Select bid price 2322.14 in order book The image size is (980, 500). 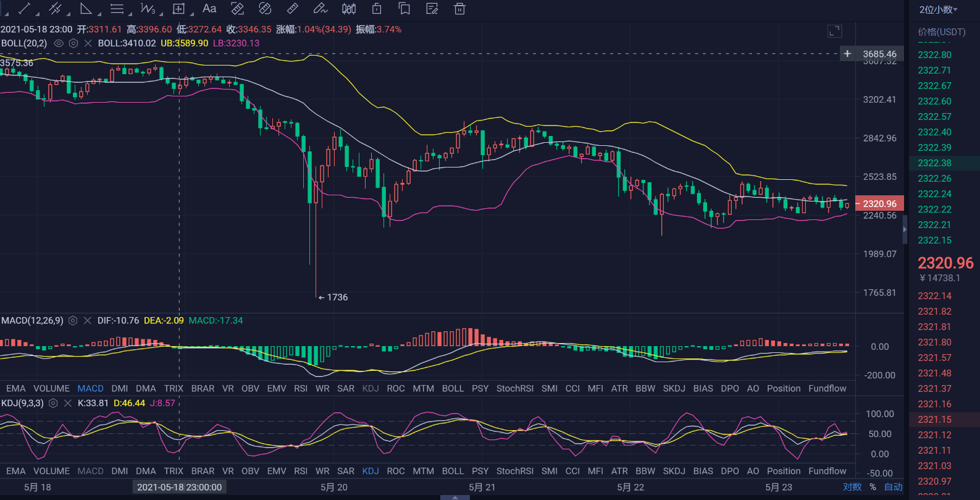tap(934, 296)
